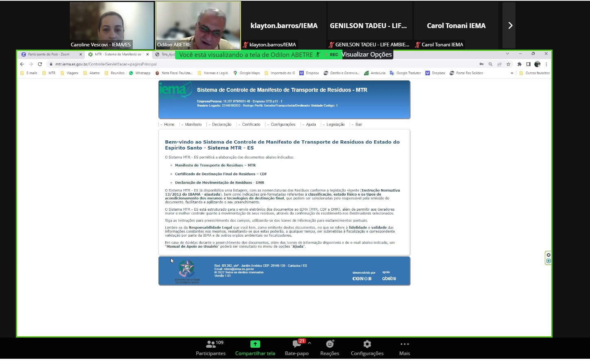Open the Reações emoji icon
Screen dimensions: 590x364
[330, 344]
